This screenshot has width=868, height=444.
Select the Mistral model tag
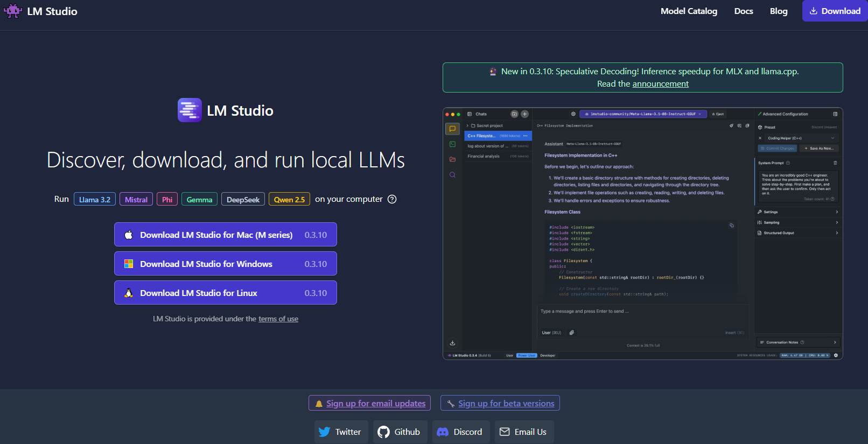(x=136, y=199)
